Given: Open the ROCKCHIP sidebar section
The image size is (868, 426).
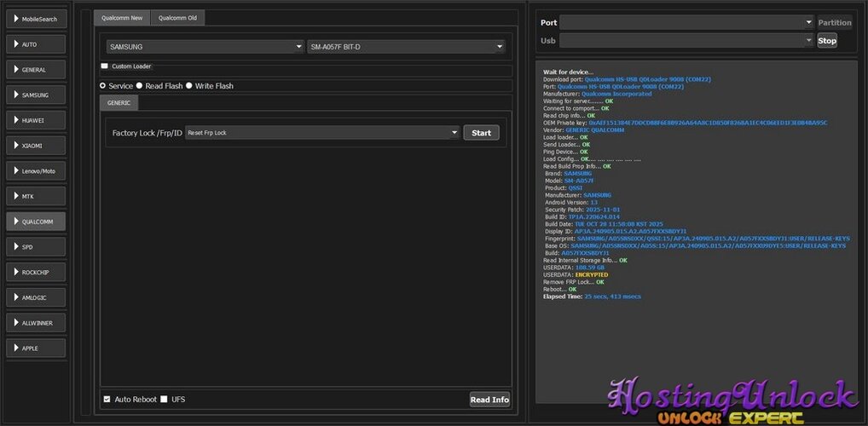Looking at the screenshot, I should tap(36, 272).
